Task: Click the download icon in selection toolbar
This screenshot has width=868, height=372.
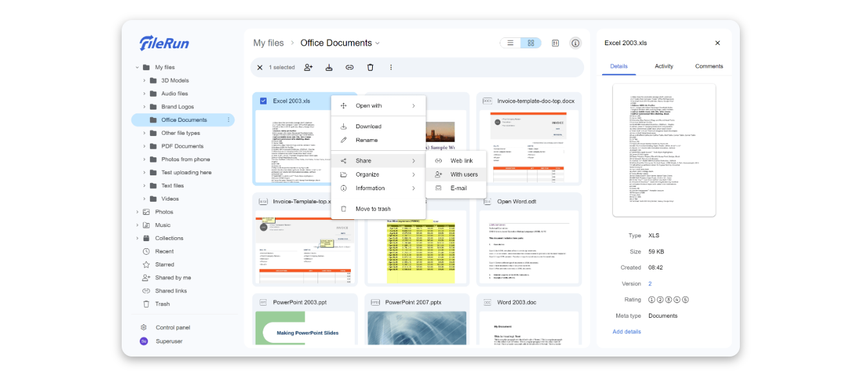Action: (x=329, y=67)
